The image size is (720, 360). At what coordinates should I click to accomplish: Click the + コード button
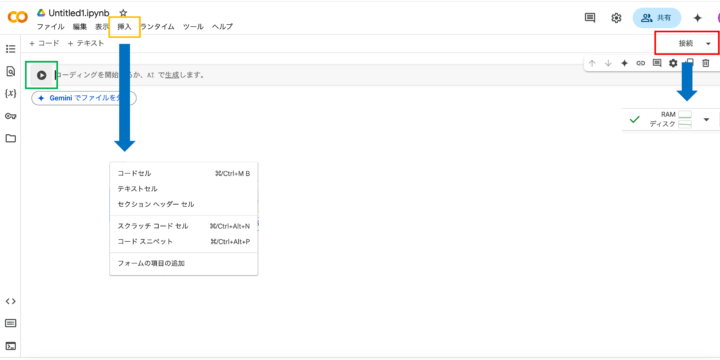(44, 43)
